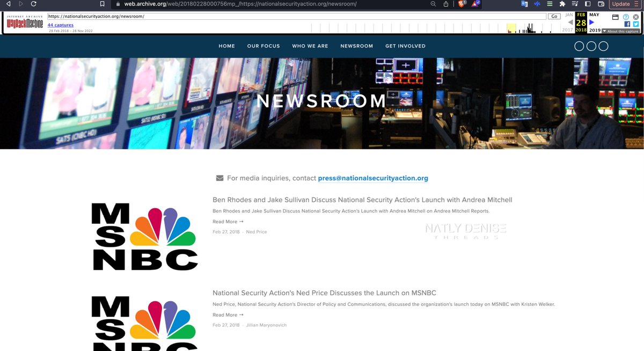This screenshot has width=644, height=351.
Task: Open Brave Rewards triangle icon
Action: (475, 4)
